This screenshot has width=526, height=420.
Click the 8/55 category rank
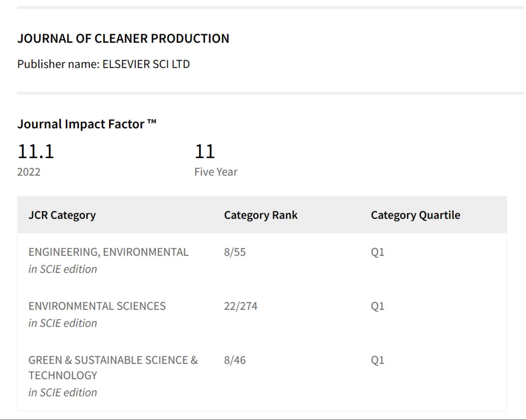pyautogui.click(x=235, y=252)
